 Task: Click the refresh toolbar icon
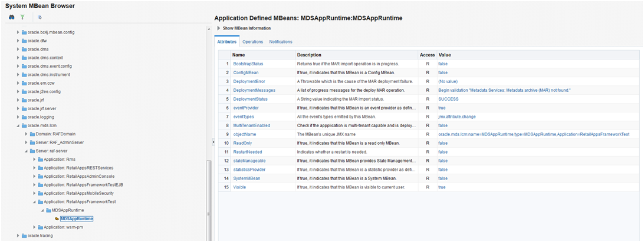click(x=40, y=17)
